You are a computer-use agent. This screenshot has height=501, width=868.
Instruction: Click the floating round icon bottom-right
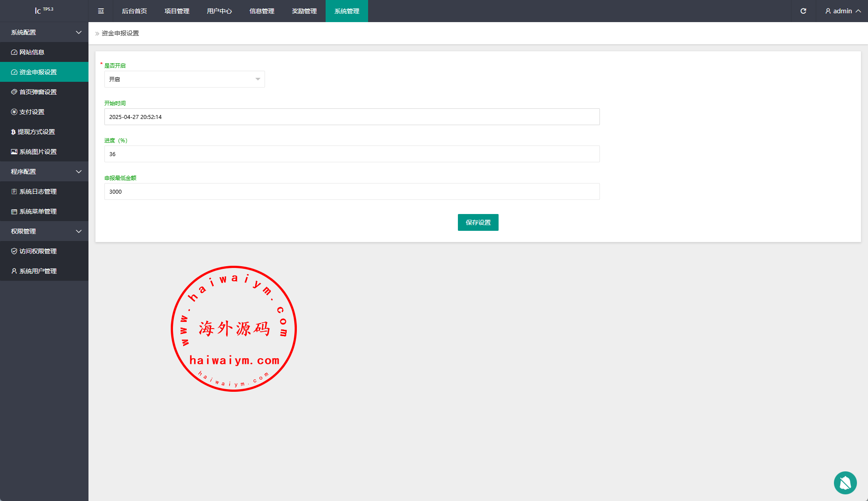coord(845,482)
